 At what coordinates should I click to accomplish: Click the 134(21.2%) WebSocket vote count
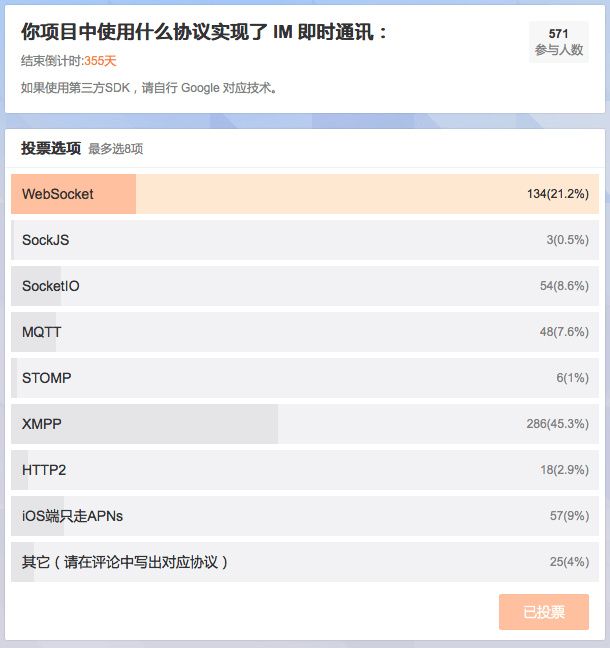click(x=558, y=194)
